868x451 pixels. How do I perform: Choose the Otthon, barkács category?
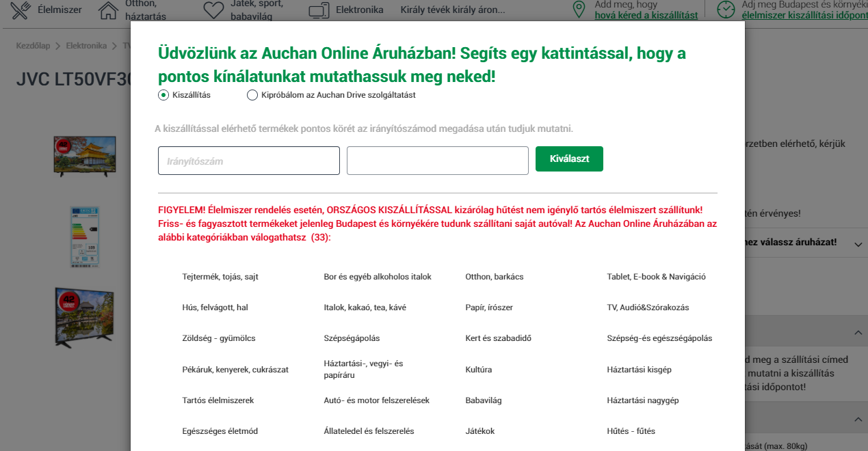click(495, 277)
